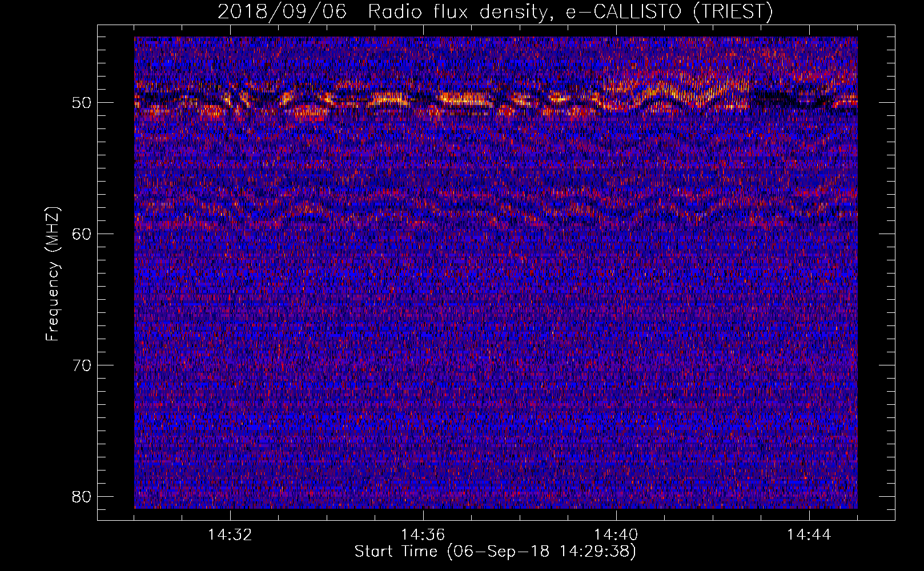The width and height of the screenshot is (924, 571).
Task: Click the '70' frequency tick label
Action: coord(82,365)
